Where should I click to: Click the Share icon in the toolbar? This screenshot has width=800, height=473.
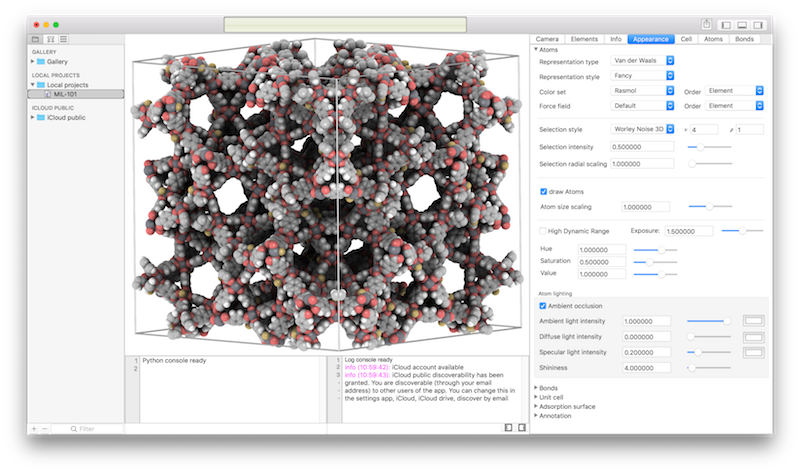tap(707, 24)
